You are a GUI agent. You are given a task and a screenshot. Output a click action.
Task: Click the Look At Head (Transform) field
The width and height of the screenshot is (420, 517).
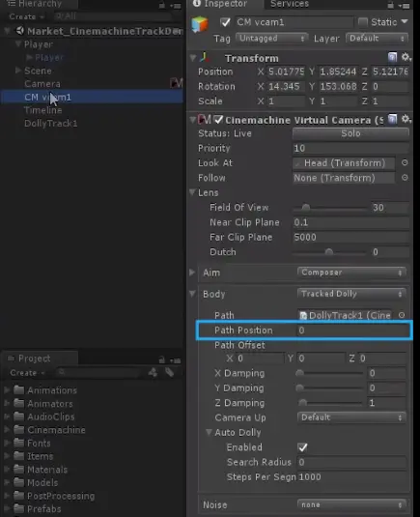[344, 163]
